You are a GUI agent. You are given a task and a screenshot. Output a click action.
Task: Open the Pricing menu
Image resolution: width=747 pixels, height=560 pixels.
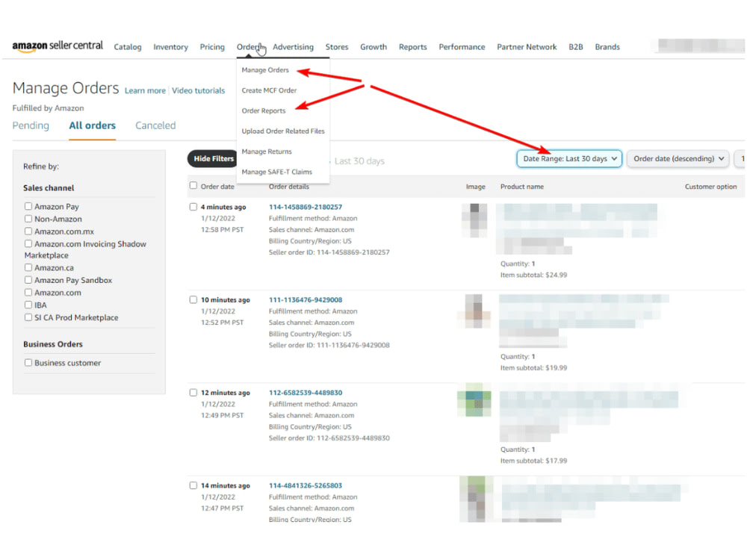(212, 46)
